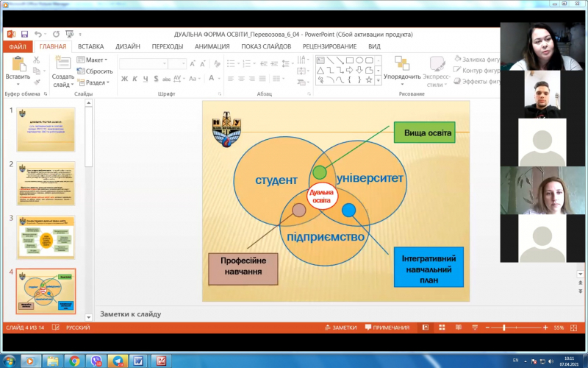Click the Undo arrow icon
This screenshot has width=588, height=368.
[37, 34]
